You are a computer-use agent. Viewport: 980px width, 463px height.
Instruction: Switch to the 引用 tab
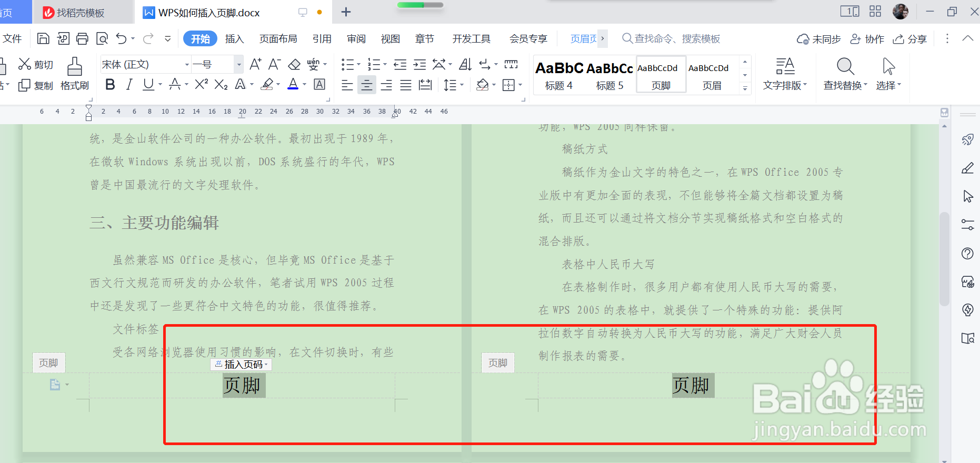[x=322, y=38]
